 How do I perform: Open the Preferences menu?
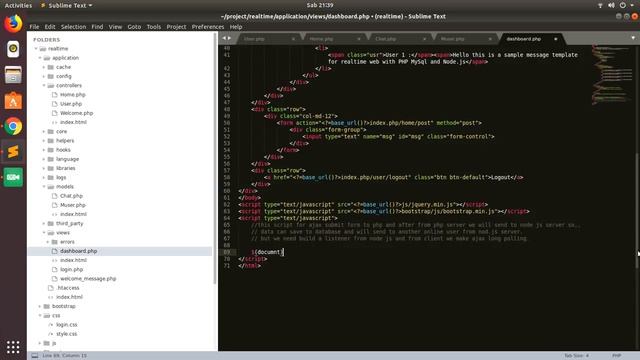click(x=208, y=27)
